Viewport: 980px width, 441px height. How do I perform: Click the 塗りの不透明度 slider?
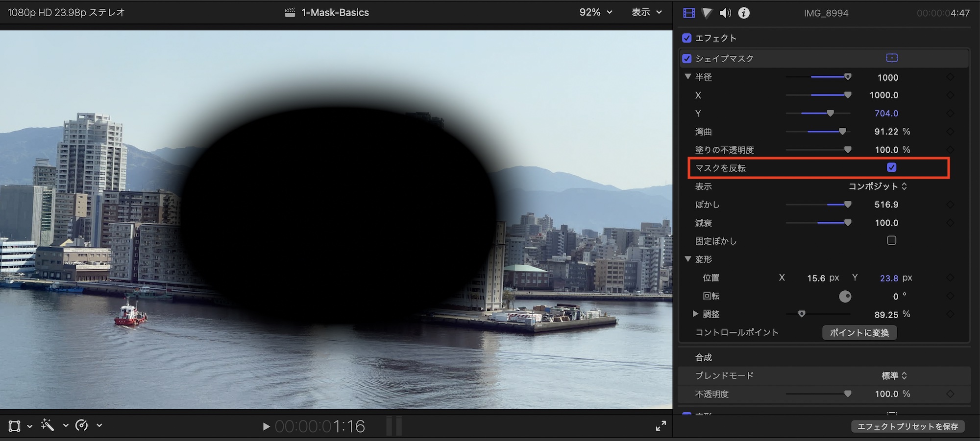click(x=818, y=150)
